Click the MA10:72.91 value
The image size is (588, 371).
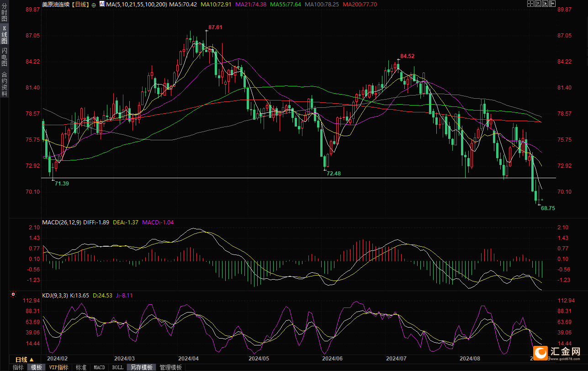[x=217, y=4]
